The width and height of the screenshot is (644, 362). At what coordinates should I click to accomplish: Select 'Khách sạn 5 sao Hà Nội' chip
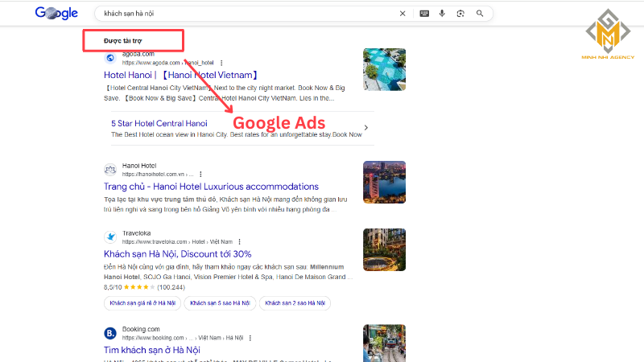[220, 303]
